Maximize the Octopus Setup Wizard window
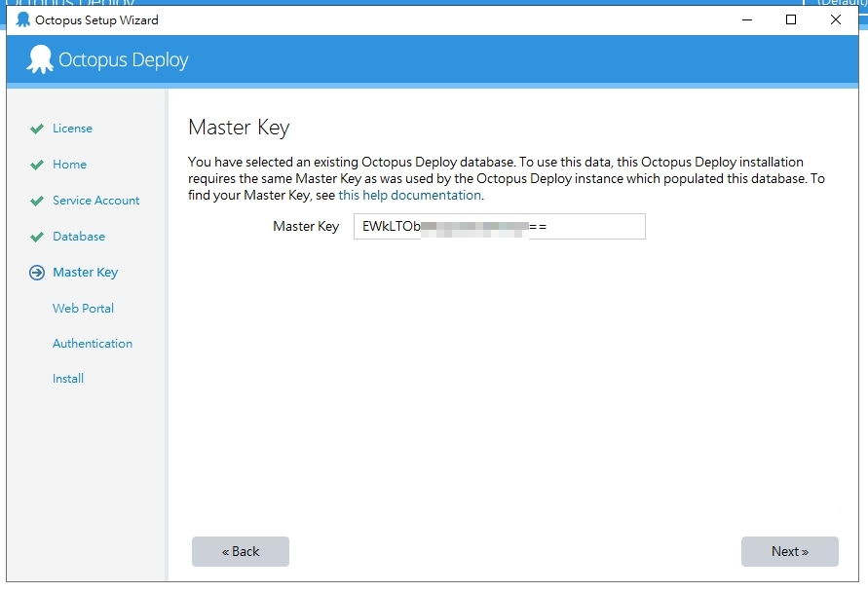 791,19
